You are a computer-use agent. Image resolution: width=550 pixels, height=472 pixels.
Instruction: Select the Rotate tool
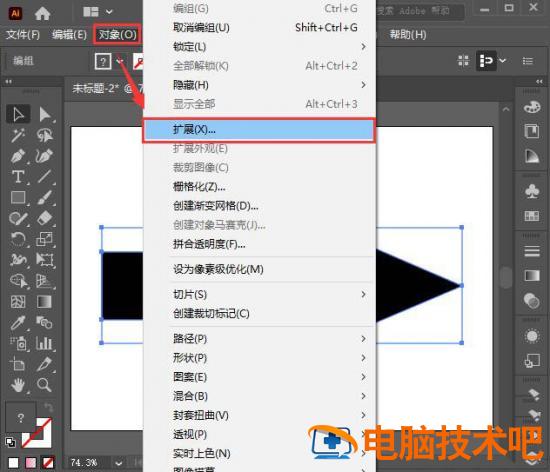[18, 239]
